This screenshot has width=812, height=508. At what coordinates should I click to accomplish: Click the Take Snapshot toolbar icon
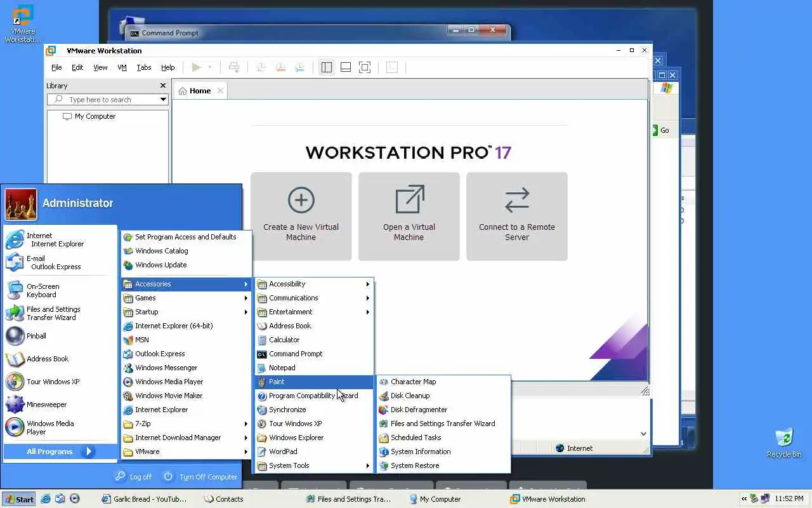click(261, 67)
